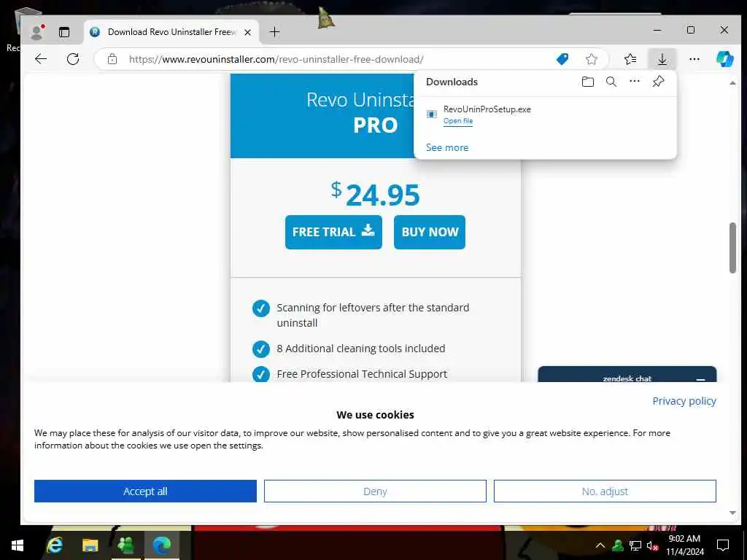The height and width of the screenshot is (560, 747).
Task: Click scroll up arrow of page
Action: [732, 83]
